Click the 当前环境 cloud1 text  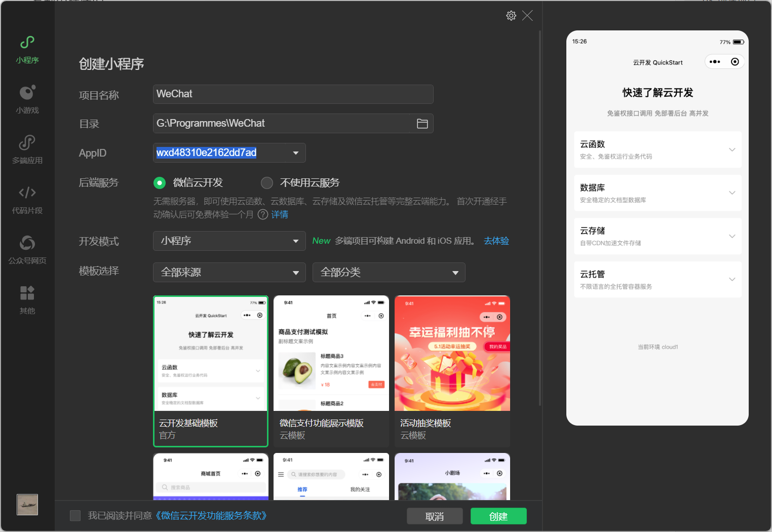click(658, 347)
